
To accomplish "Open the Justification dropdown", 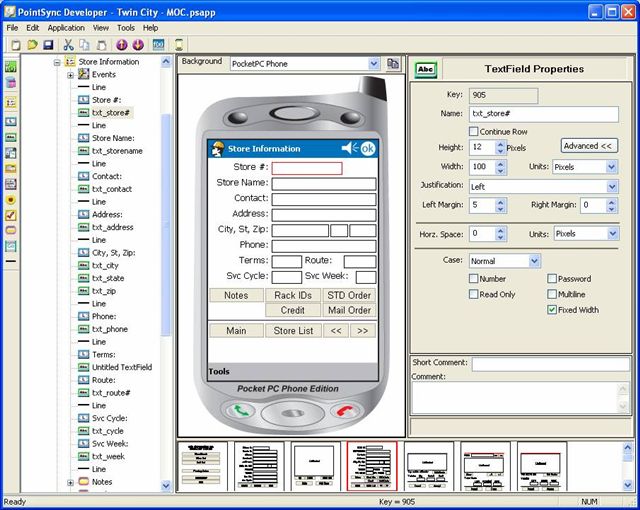I will pos(612,186).
